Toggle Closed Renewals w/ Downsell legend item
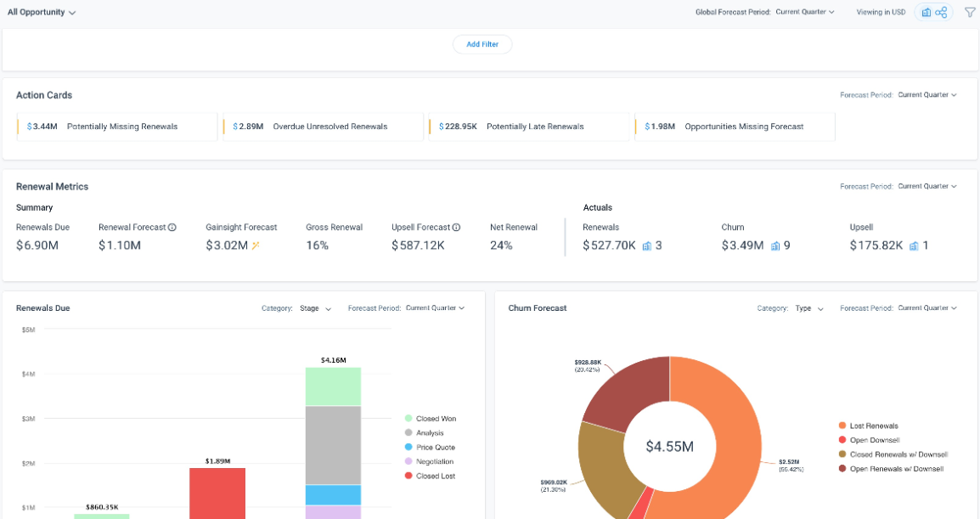The height and width of the screenshot is (519, 980). (893, 454)
